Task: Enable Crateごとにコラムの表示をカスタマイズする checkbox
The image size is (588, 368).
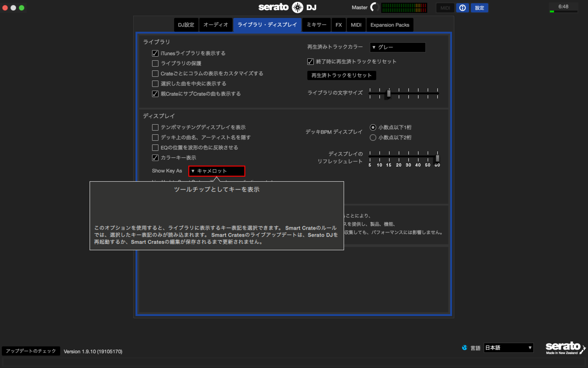Action: (x=155, y=74)
